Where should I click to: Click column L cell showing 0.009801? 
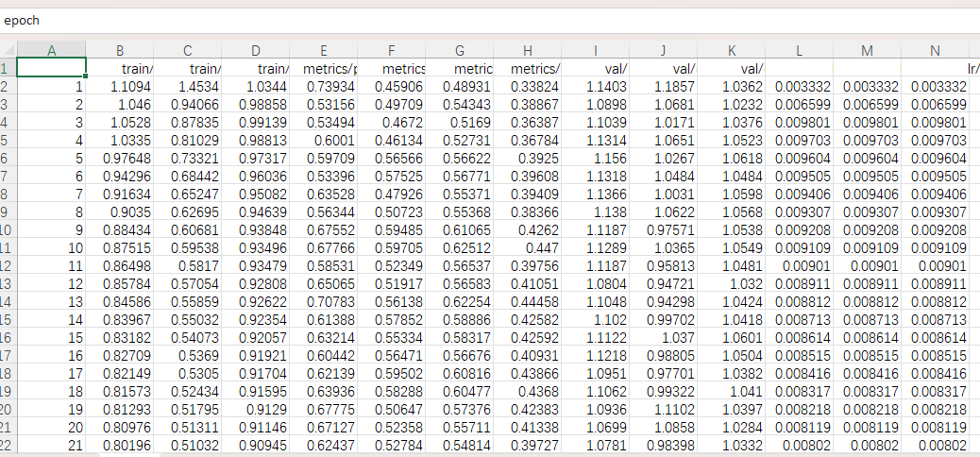800,122
